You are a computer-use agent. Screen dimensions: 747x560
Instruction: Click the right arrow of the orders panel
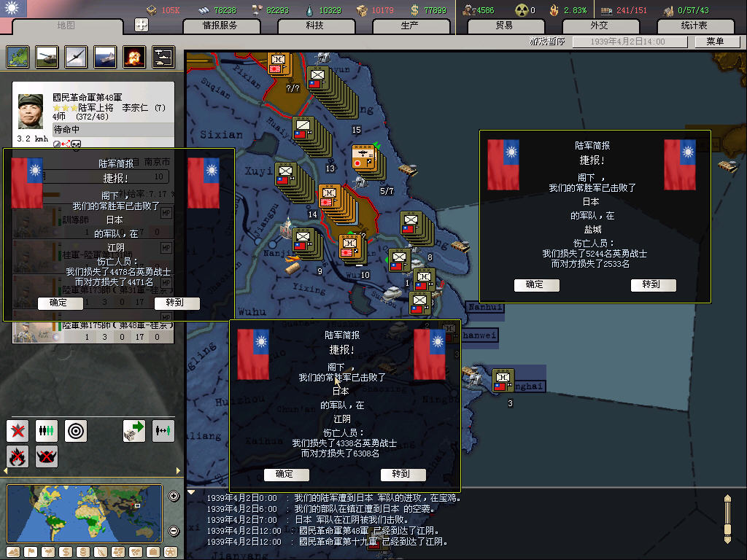[178, 470]
